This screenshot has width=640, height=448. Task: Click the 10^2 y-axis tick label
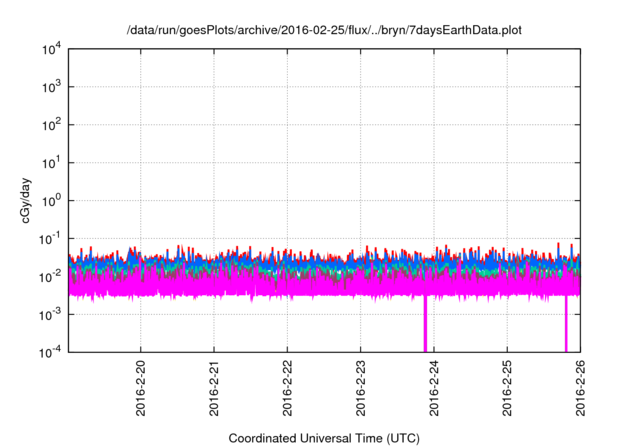51,125
